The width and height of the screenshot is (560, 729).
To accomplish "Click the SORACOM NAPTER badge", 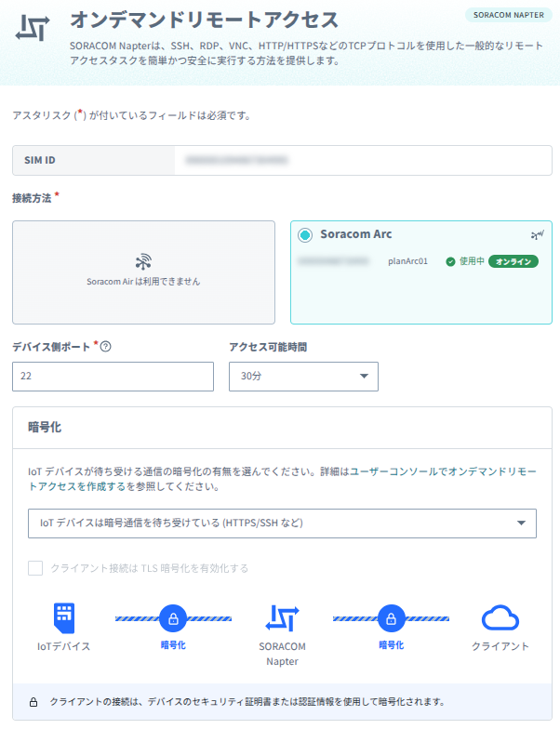I will [x=508, y=15].
